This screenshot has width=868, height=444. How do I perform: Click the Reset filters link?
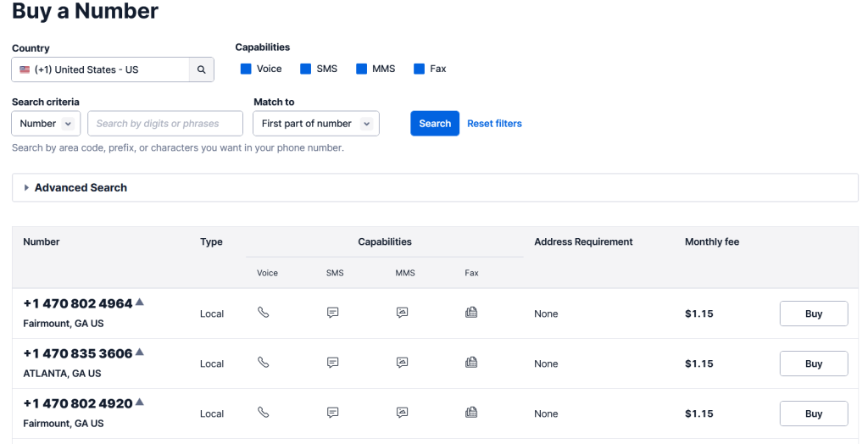494,124
